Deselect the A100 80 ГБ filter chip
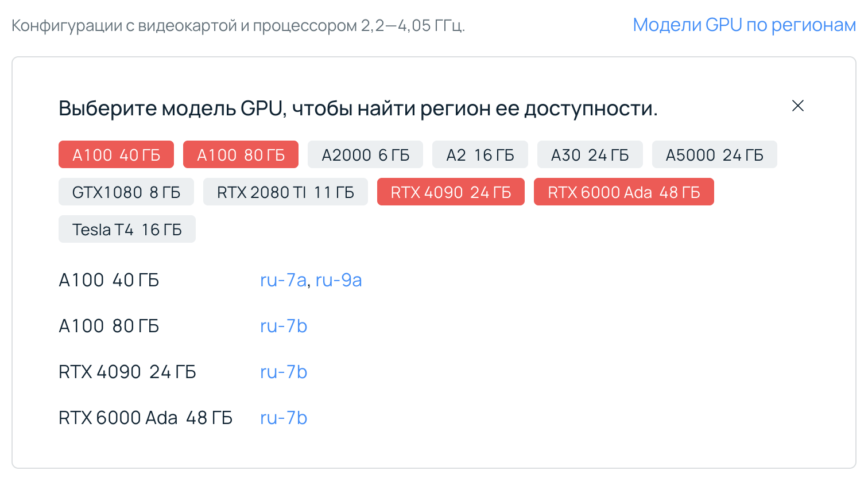 coord(241,155)
